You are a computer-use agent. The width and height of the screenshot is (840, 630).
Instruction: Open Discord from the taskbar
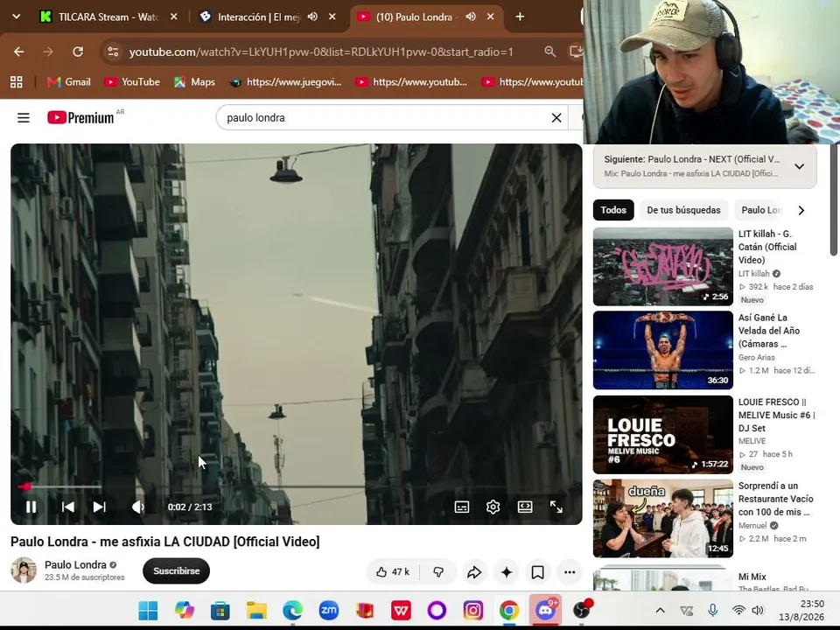coord(545,610)
